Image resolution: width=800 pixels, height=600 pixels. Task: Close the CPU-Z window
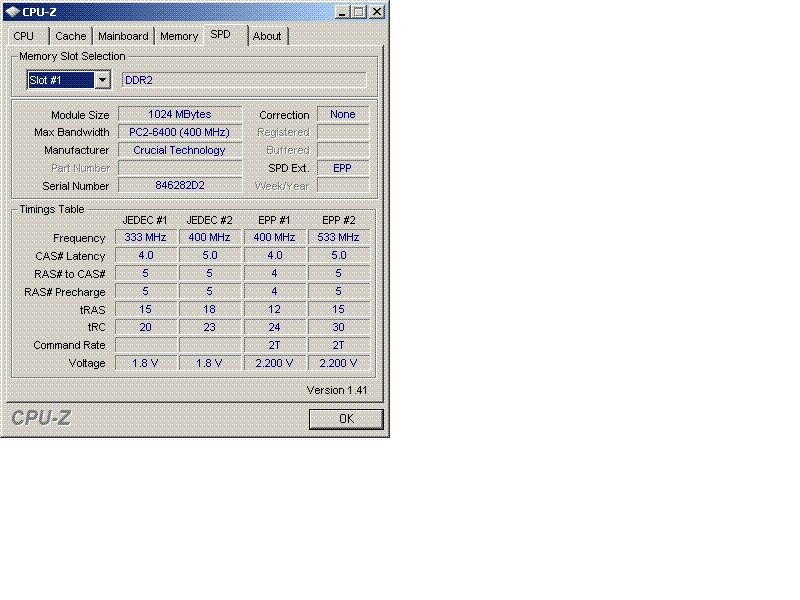(x=377, y=12)
